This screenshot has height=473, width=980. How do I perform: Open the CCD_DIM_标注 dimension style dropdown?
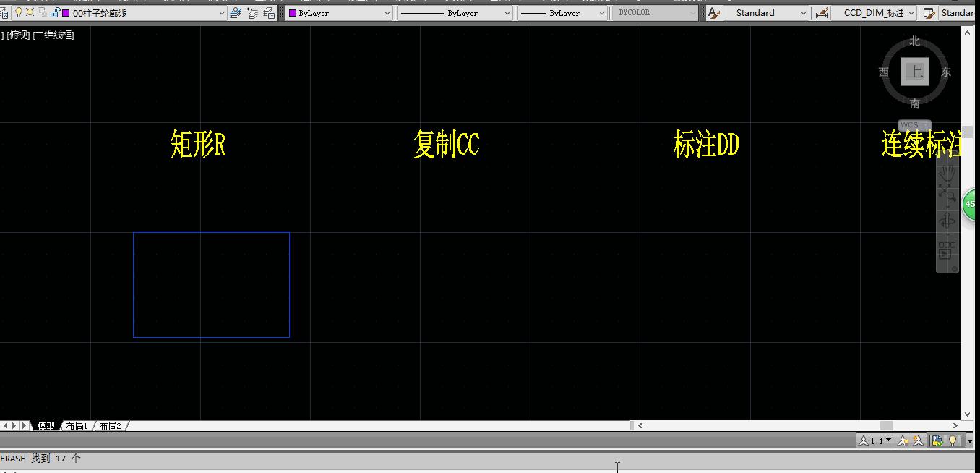point(875,13)
